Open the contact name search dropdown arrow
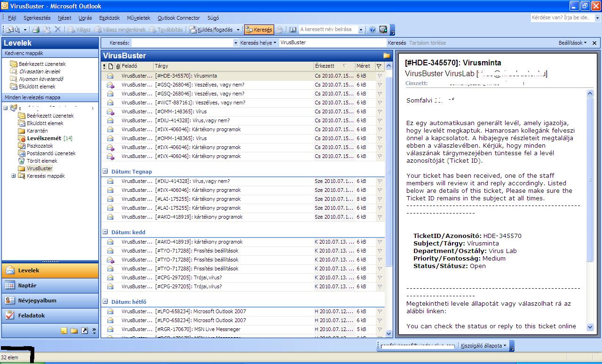Image resolution: width=602 pixels, height=364 pixels. [x=361, y=30]
